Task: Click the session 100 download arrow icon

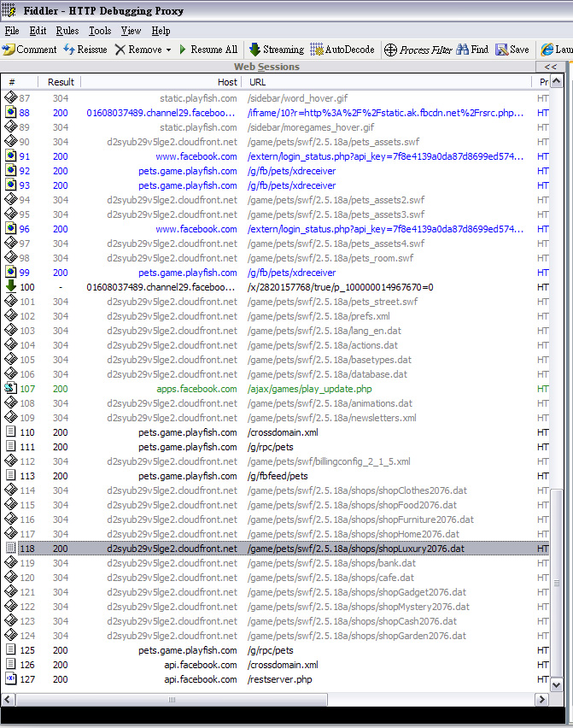Action: [10, 286]
